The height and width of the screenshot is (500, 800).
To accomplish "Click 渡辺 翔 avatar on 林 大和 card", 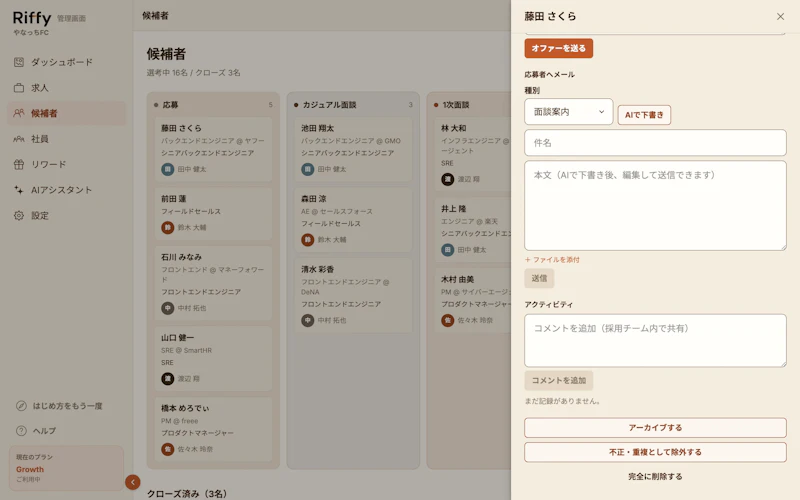I will [x=447, y=180].
